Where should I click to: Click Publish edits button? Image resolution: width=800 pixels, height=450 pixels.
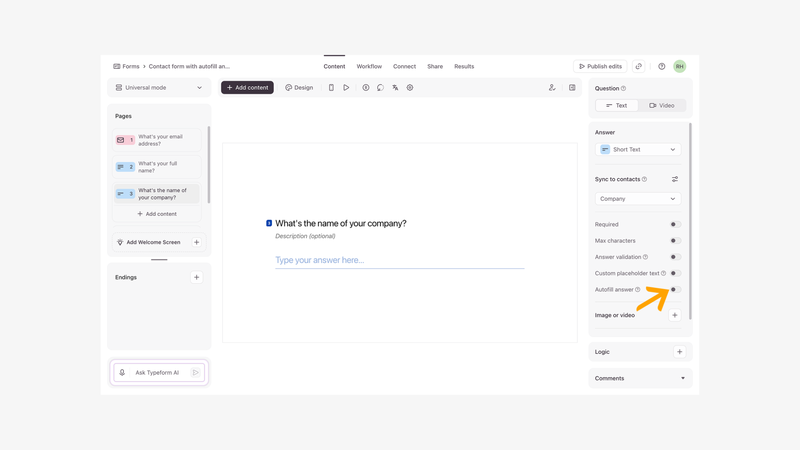(600, 66)
